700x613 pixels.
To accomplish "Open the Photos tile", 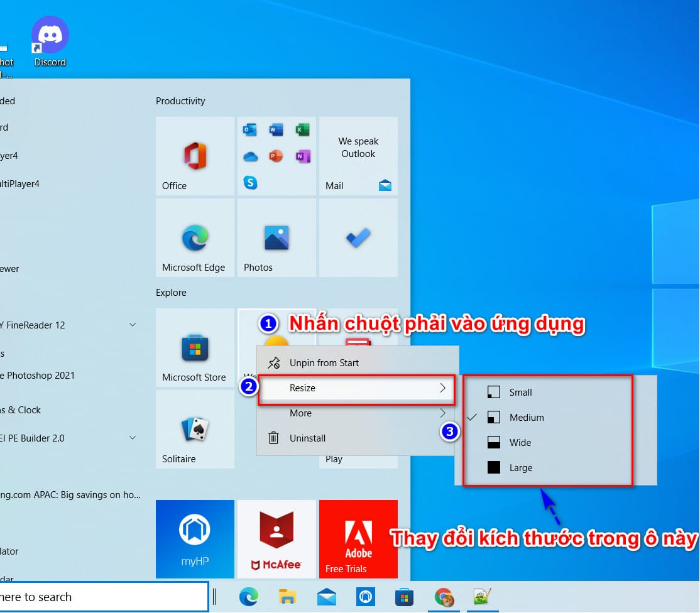I will point(276,238).
